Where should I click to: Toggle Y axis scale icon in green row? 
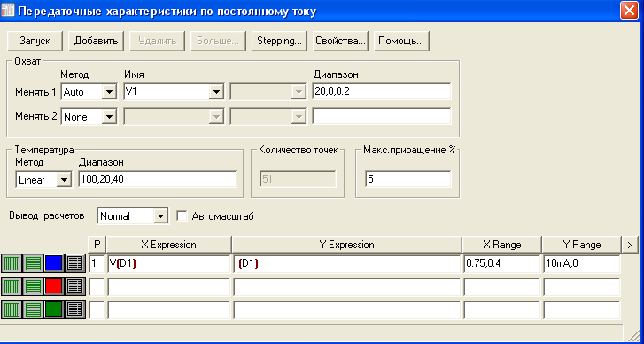pyautogui.click(x=33, y=309)
